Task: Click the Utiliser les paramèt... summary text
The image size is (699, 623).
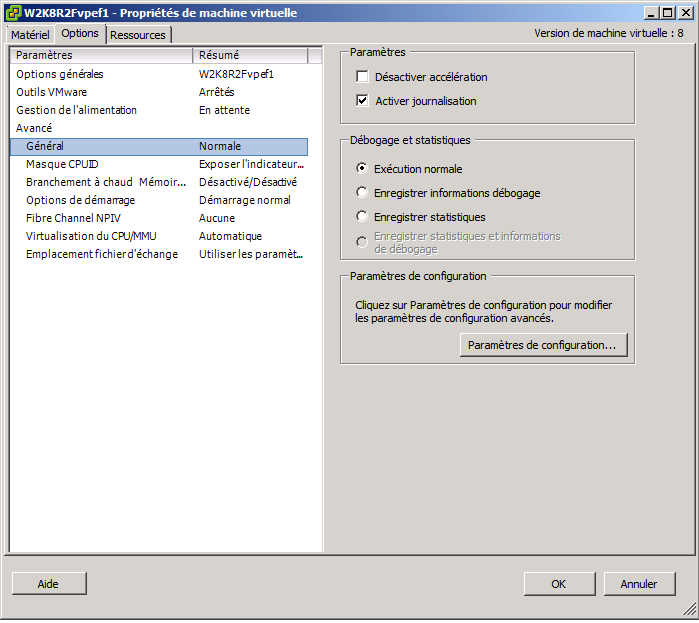Action: pyautogui.click(x=251, y=254)
